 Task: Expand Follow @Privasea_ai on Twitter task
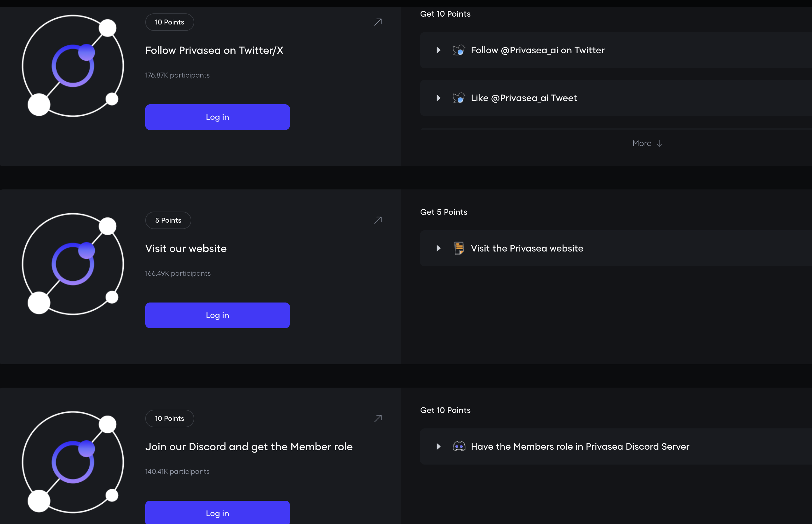point(438,50)
